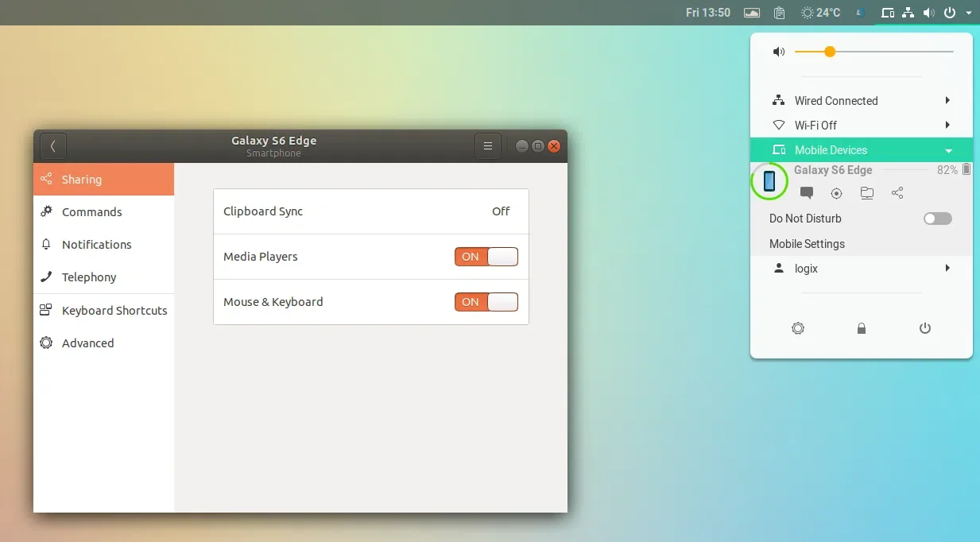Go back using the header back button
Image resolution: width=980 pixels, height=542 pixels.
point(53,146)
